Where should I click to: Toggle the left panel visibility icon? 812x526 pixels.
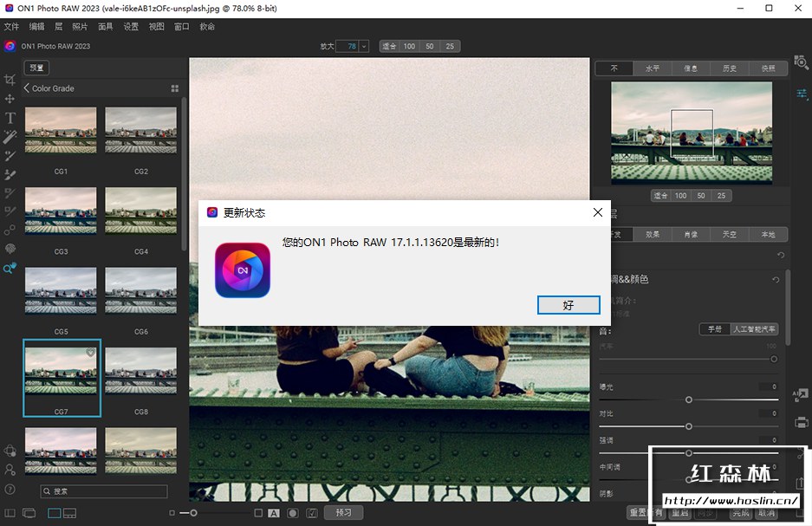click(x=10, y=513)
